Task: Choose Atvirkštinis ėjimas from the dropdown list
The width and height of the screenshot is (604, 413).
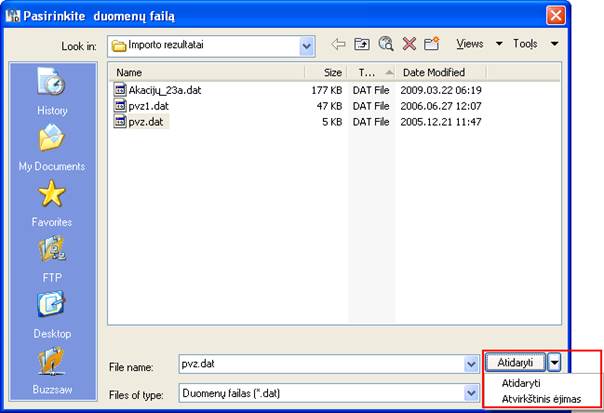Action: 540,398
